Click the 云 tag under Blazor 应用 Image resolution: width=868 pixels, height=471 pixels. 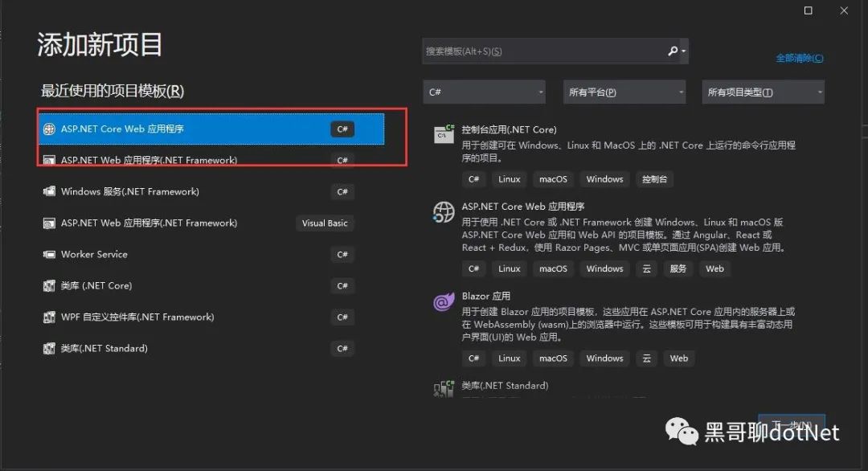coord(646,358)
